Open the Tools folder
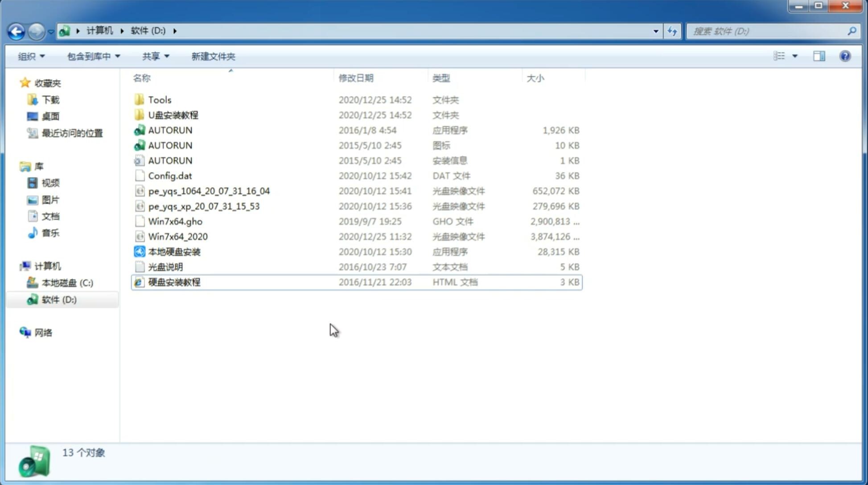 pyautogui.click(x=159, y=99)
